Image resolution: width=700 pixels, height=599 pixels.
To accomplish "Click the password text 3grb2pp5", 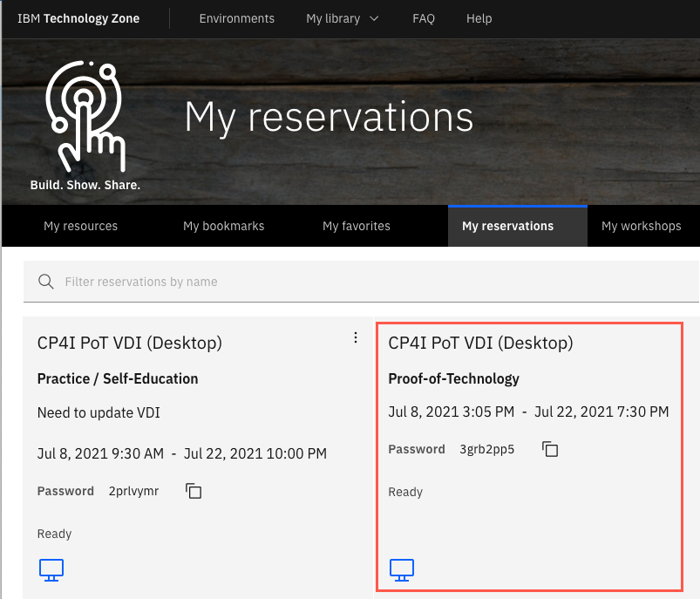I will pyautogui.click(x=486, y=449).
